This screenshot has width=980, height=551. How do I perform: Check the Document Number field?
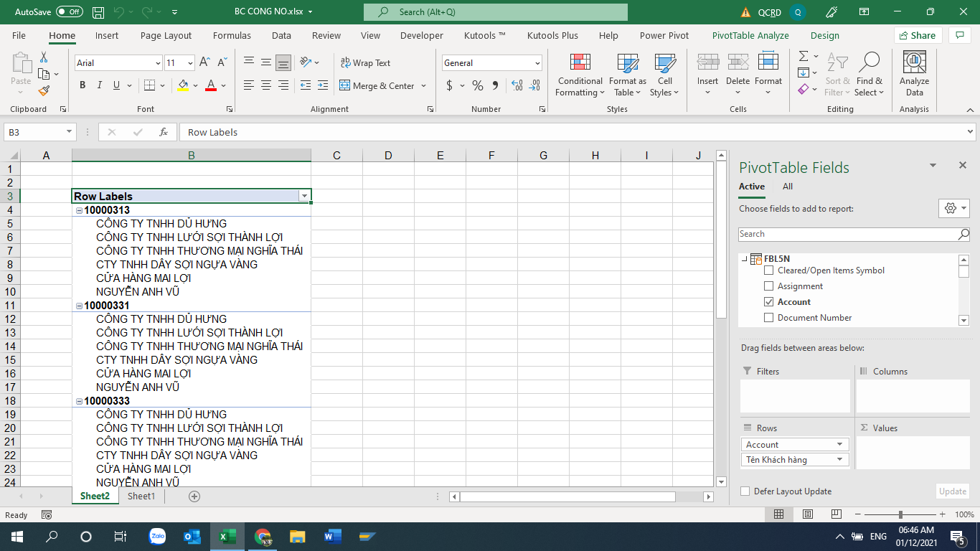[x=769, y=318]
